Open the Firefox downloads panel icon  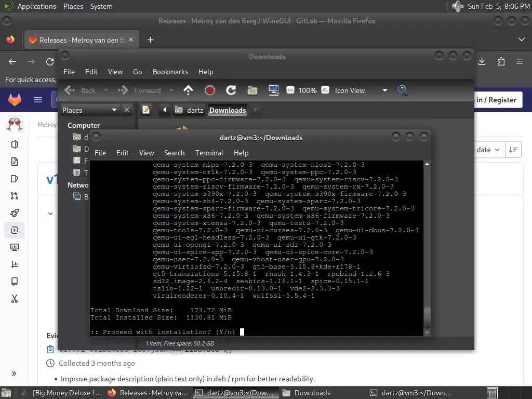(482, 61)
